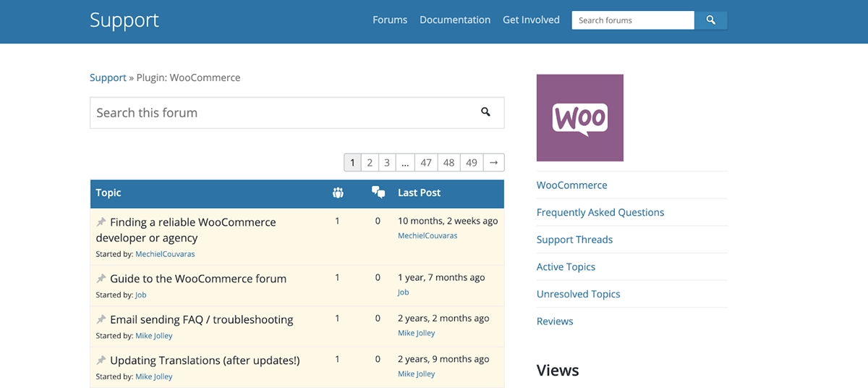
Task: Click Support breadcrumb link
Action: click(x=108, y=77)
